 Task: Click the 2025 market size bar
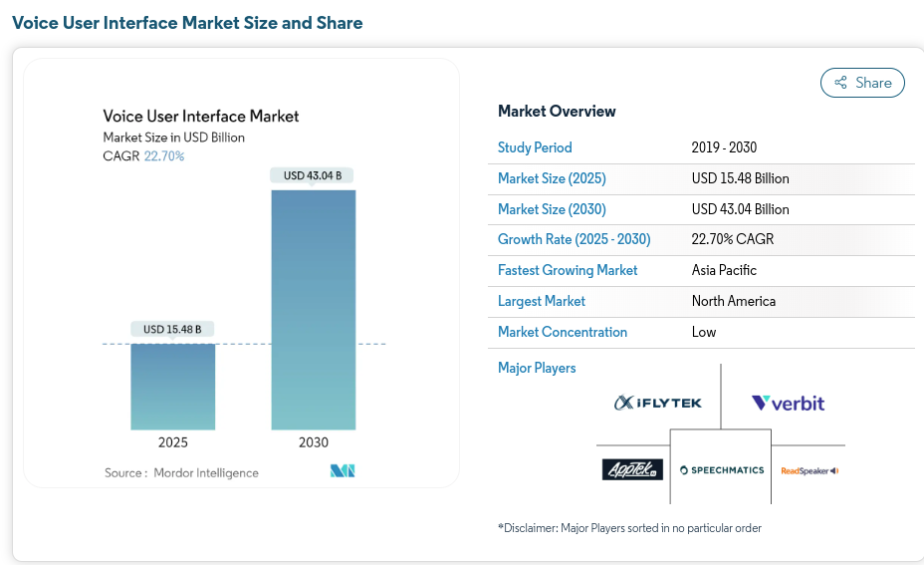(173, 387)
